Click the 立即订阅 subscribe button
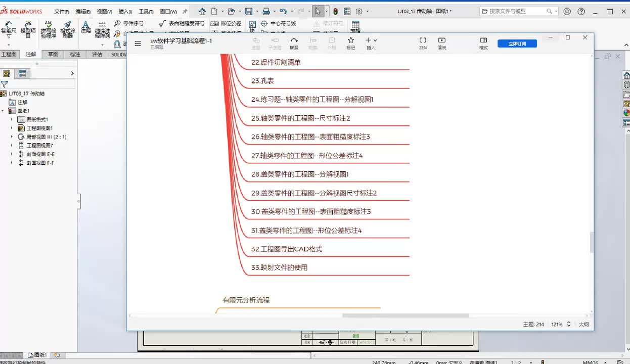Viewport: 630px width, 364px height. [x=517, y=43]
